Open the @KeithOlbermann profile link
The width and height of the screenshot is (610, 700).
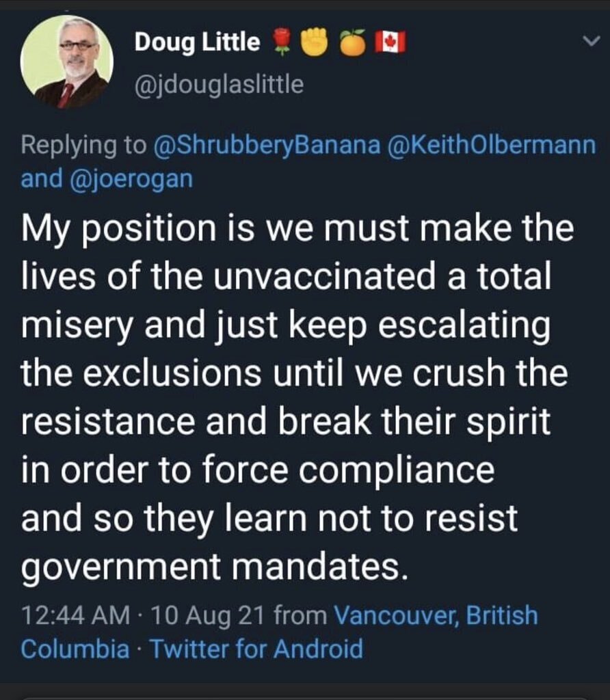coord(490,145)
